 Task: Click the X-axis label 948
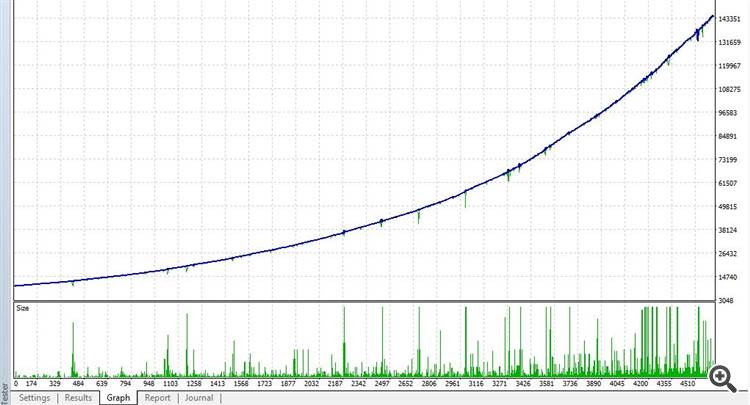pyautogui.click(x=149, y=383)
